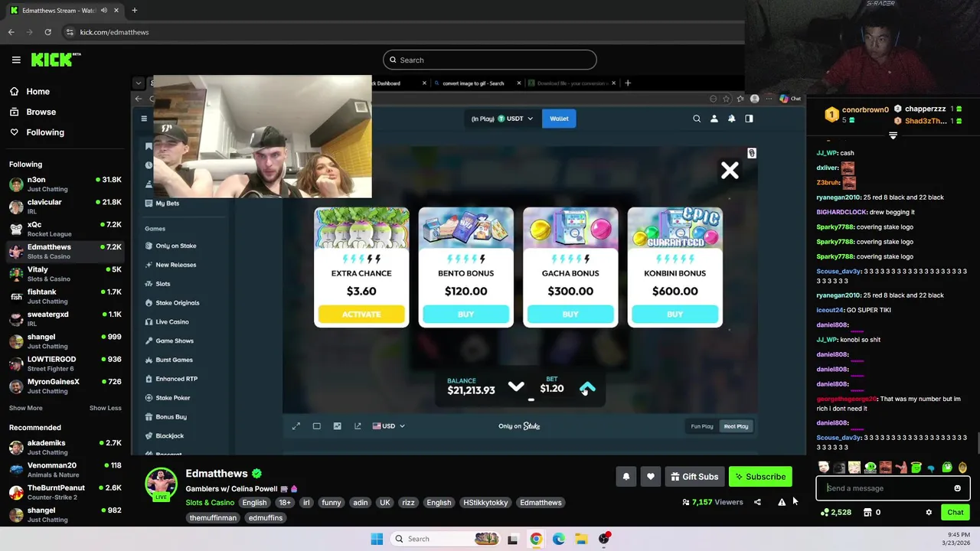Screen dimensions: 980x551
Task: Toggle Stake side panel icon
Action: pyautogui.click(x=749, y=119)
